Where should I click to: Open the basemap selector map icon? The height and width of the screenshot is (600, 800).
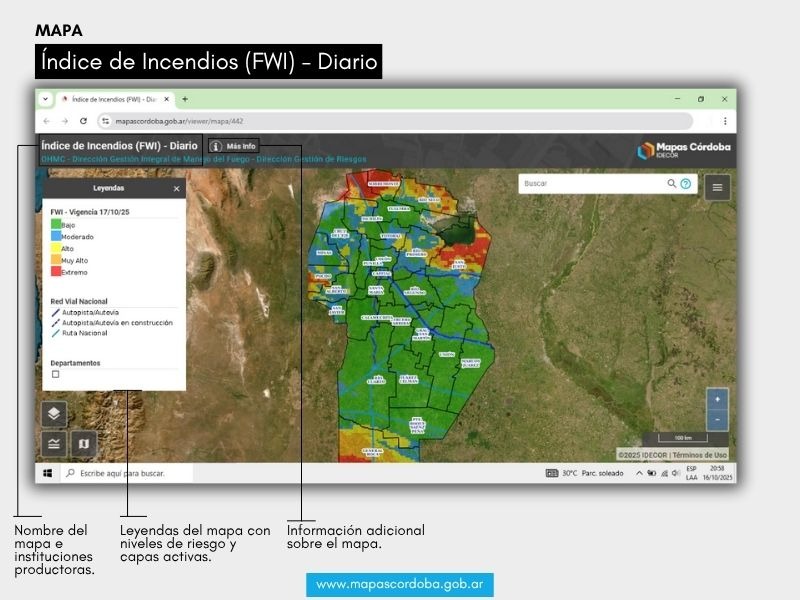(x=83, y=443)
